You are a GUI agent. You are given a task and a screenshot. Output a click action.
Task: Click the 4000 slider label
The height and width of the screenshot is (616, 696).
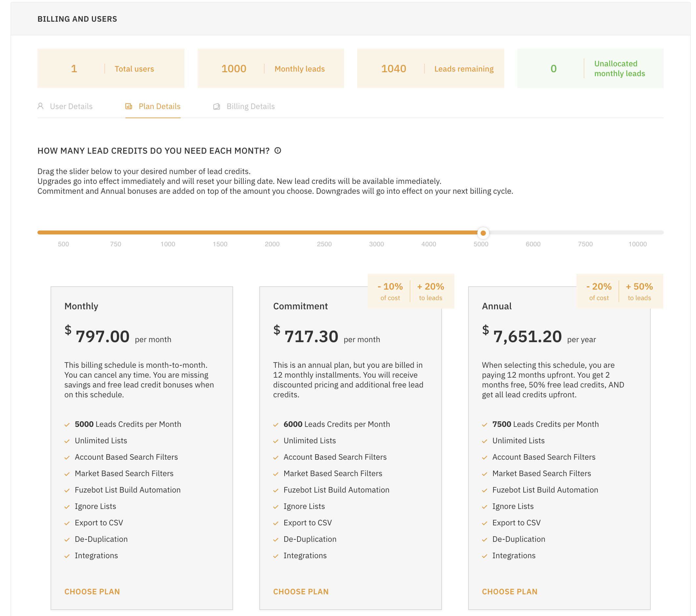pyautogui.click(x=429, y=244)
